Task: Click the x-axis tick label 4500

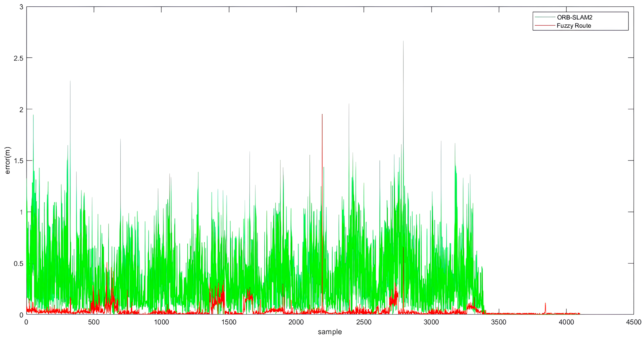Action: tap(633, 322)
